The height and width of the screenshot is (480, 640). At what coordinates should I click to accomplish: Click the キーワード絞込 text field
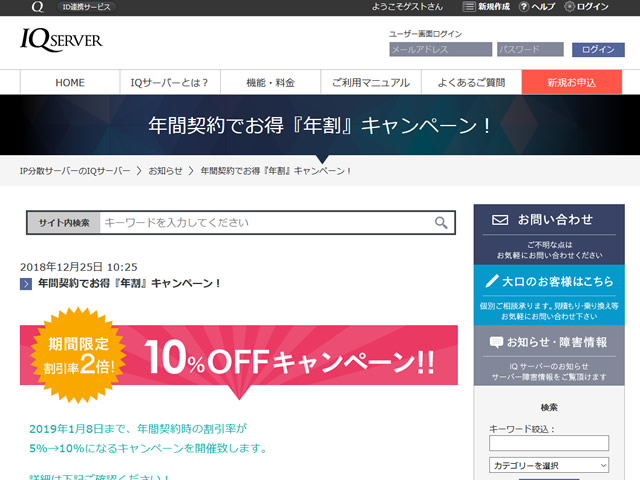548,443
